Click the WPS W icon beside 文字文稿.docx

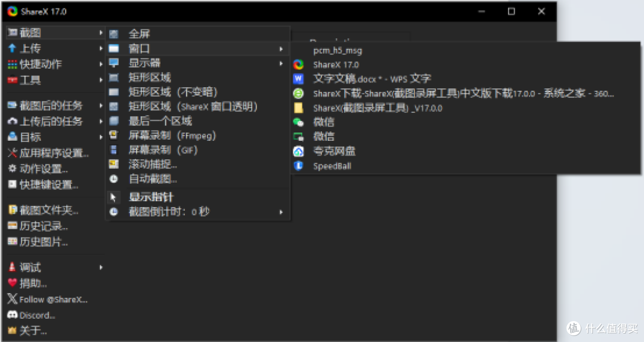pos(299,79)
